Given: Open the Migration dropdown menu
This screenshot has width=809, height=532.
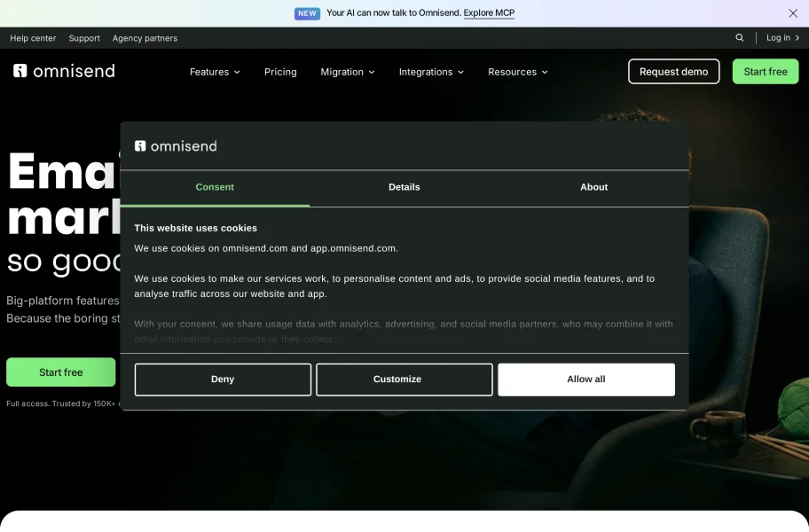Looking at the screenshot, I should [x=347, y=72].
